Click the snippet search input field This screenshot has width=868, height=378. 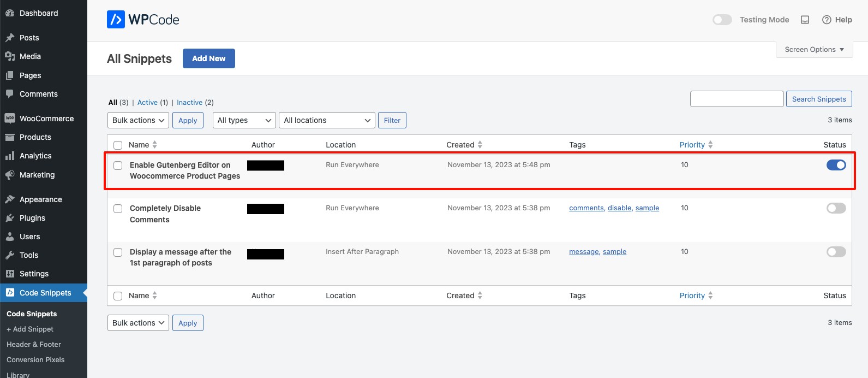737,99
